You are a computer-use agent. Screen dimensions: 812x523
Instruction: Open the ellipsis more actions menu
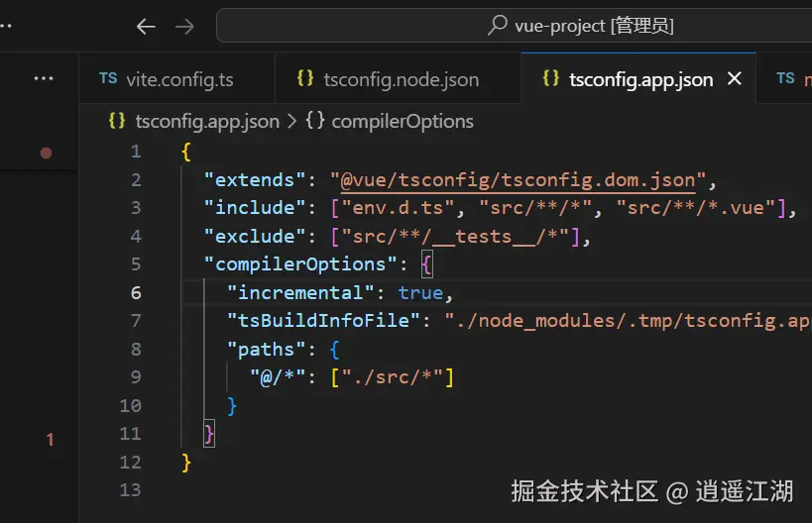(x=44, y=79)
